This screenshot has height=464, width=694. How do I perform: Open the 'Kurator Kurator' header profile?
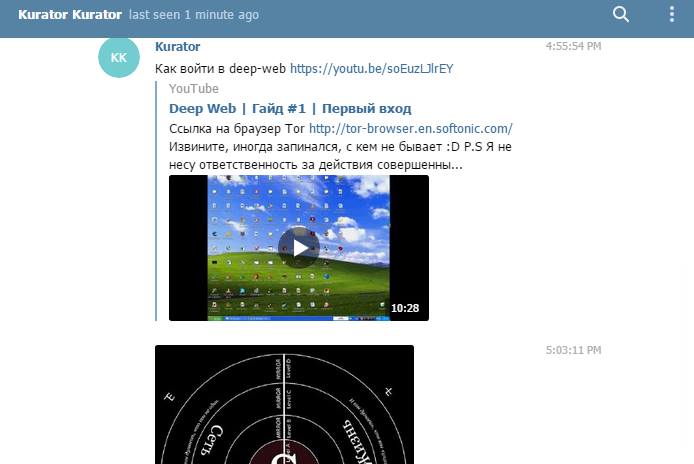click(x=70, y=15)
